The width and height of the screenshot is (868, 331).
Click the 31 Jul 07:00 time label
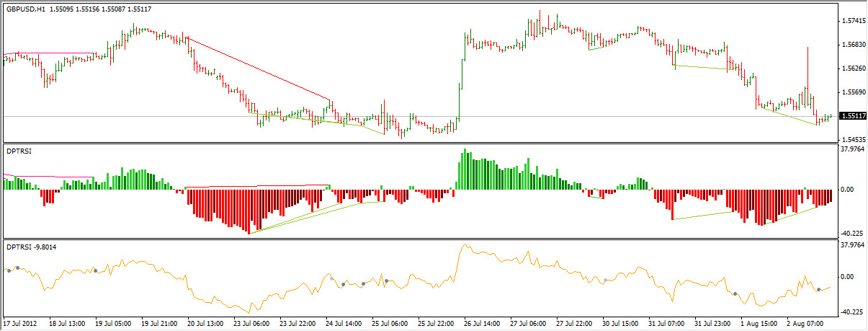pyautogui.click(x=668, y=324)
